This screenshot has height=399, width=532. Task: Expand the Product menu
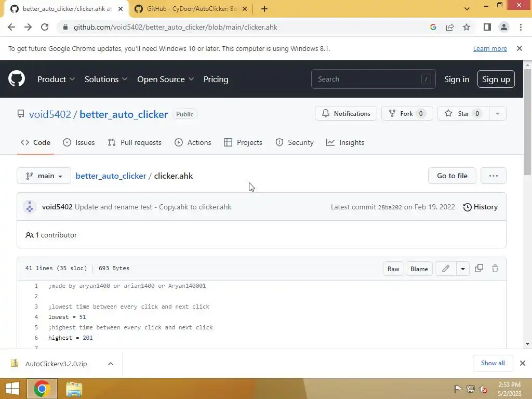tap(56, 79)
